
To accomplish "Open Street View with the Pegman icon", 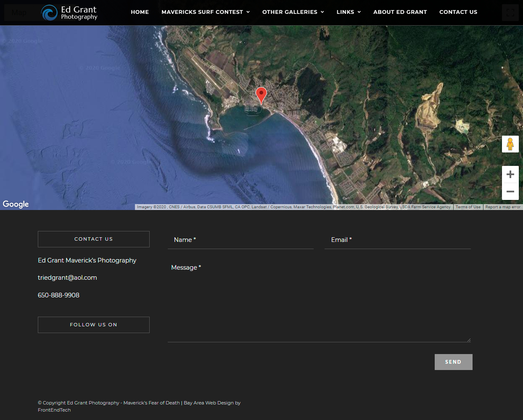I will coord(510,144).
